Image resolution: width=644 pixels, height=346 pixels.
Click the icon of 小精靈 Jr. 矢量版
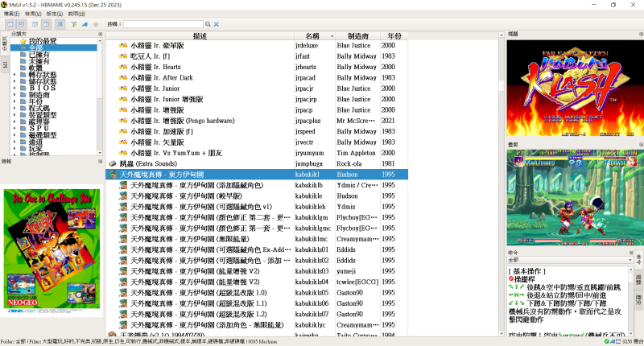click(x=123, y=142)
